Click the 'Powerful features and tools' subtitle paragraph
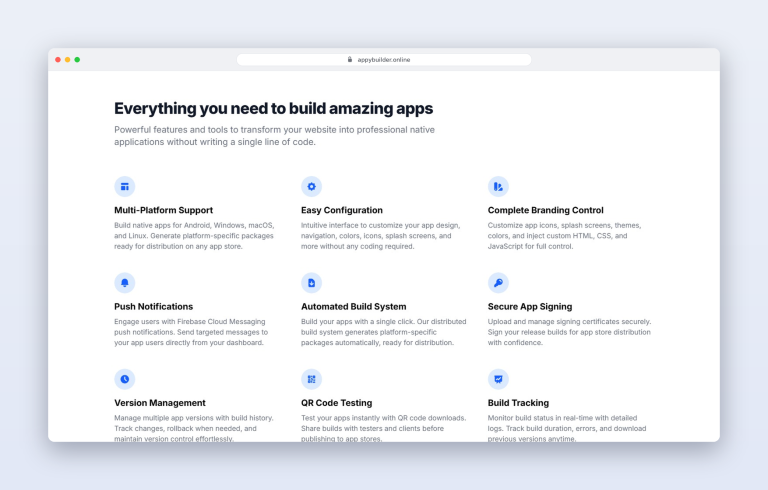The height and width of the screenshot is (490, 768). pos(274,136)
